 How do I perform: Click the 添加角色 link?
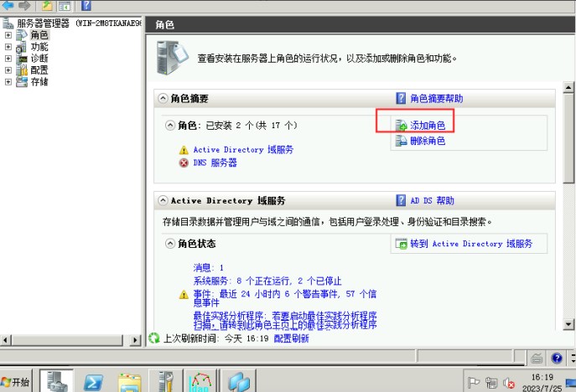[428, 126]
